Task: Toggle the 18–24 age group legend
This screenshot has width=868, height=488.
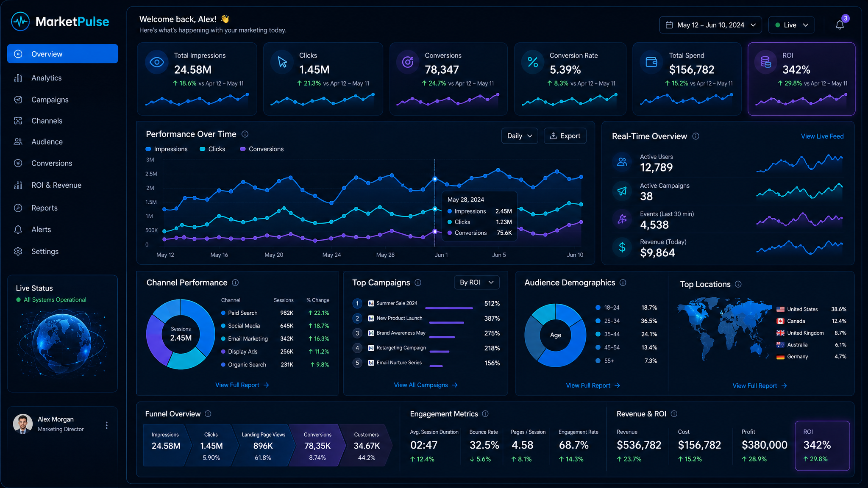Action: pyautogui.click(x=607, y=308)
